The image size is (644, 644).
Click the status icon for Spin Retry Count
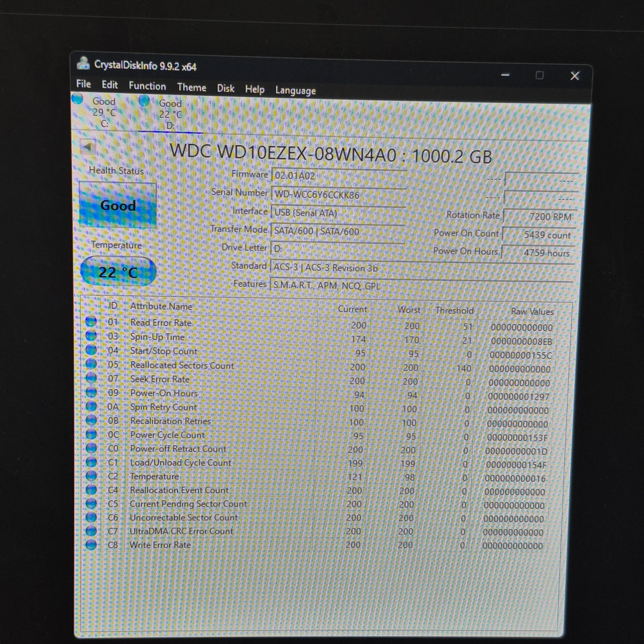(91, 406)
